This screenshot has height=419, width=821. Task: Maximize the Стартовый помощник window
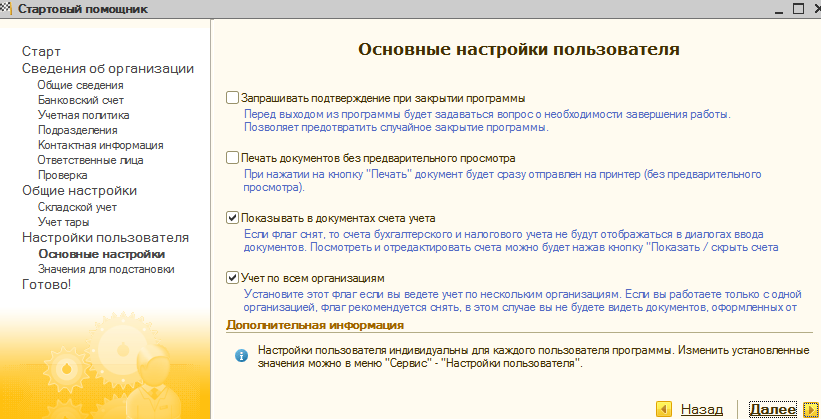point(798,9)
